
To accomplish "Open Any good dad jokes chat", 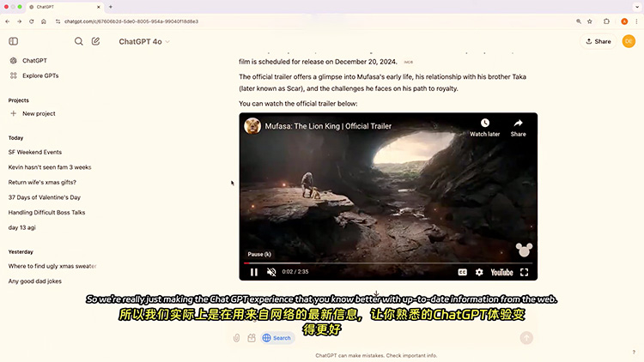I will [x=35, y=281].
